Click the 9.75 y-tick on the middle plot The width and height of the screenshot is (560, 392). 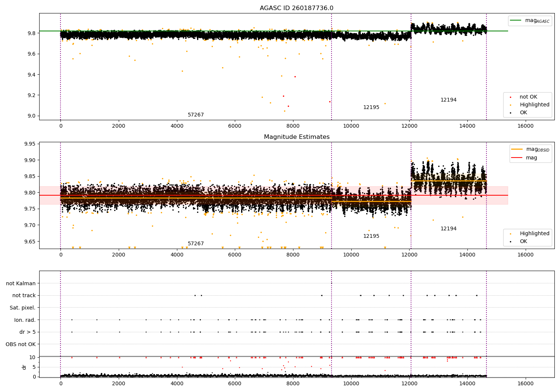point(30,209)
